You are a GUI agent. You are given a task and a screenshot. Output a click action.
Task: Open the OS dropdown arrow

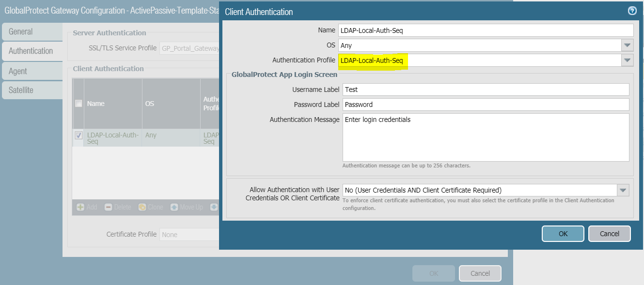628,45
